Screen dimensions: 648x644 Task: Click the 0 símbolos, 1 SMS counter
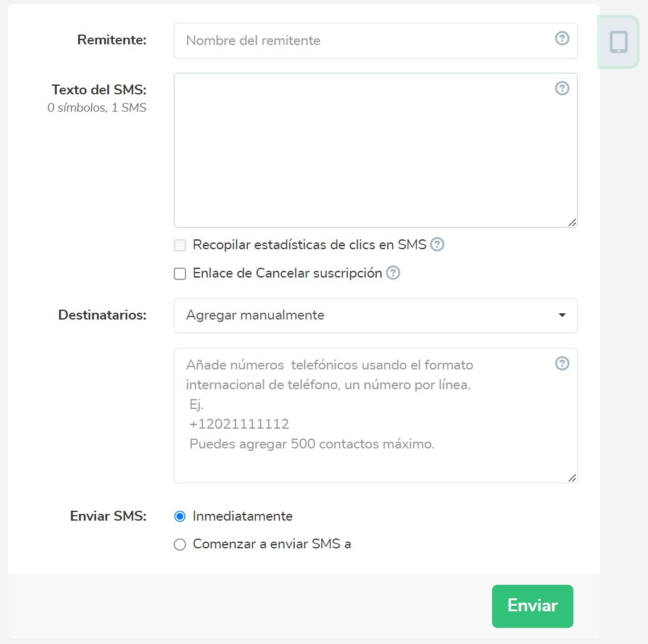97,108
